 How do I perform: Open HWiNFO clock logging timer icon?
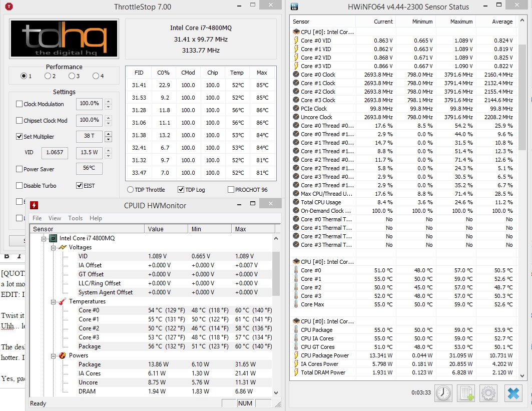point(443,393)
